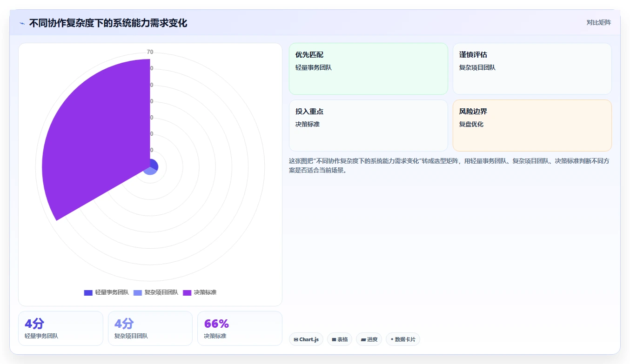Select the small light blue chart segment
Viewport: 630px width, 364px height.
tap(149, 171)
